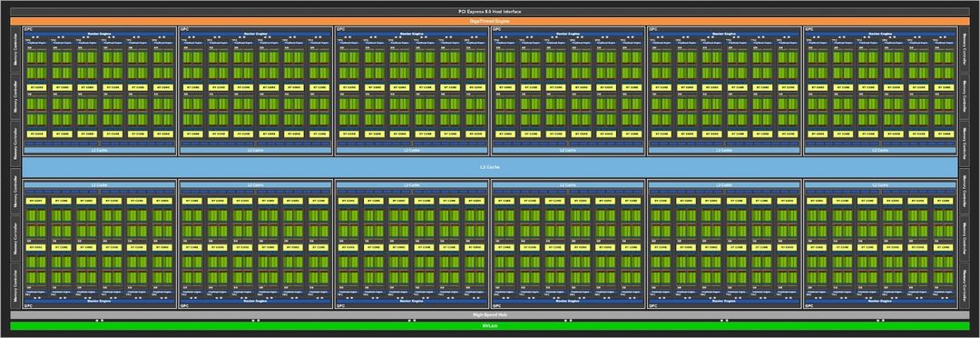Click the small L2 Cache strip in top-left GPC
The image size is (980, 338).
point(100,150)
